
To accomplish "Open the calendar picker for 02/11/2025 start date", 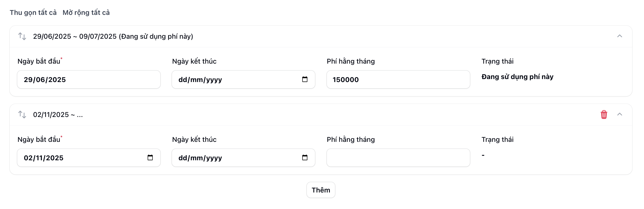I will tap(150, 158).
